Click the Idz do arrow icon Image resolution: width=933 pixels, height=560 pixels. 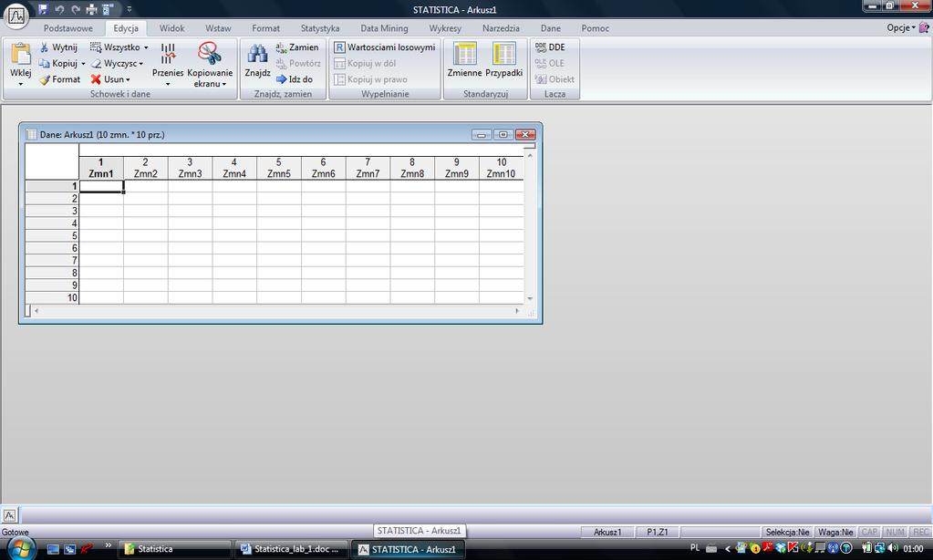282,79
